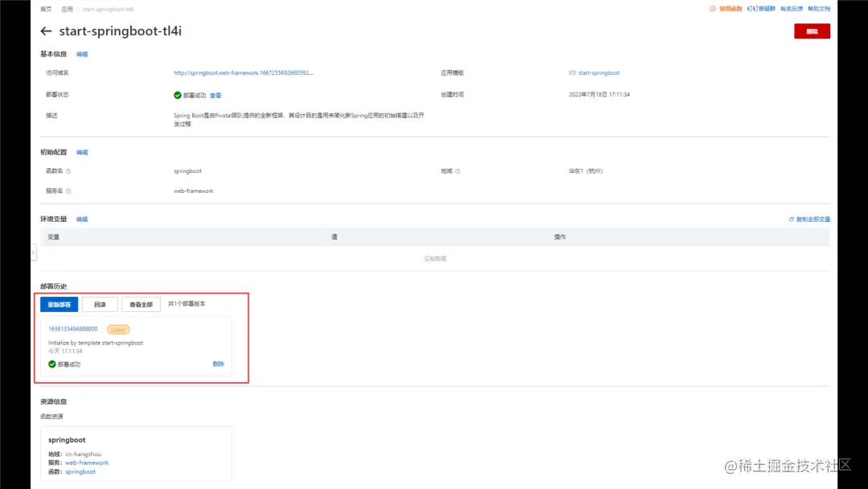Open the 有奖反馈 link

click(791, 9)
